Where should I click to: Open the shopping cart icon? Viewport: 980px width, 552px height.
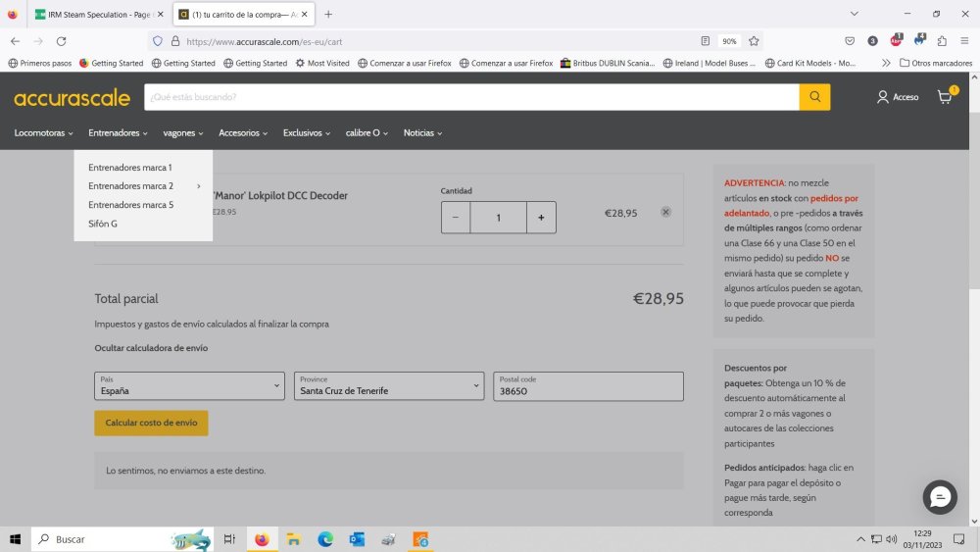click(945, 97)
